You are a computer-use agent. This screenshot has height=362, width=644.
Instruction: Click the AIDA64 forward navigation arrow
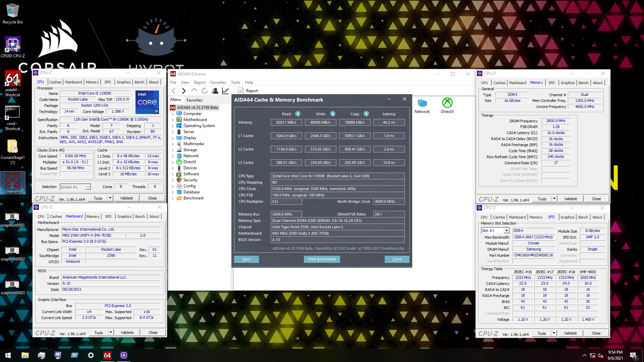(183, 90)
